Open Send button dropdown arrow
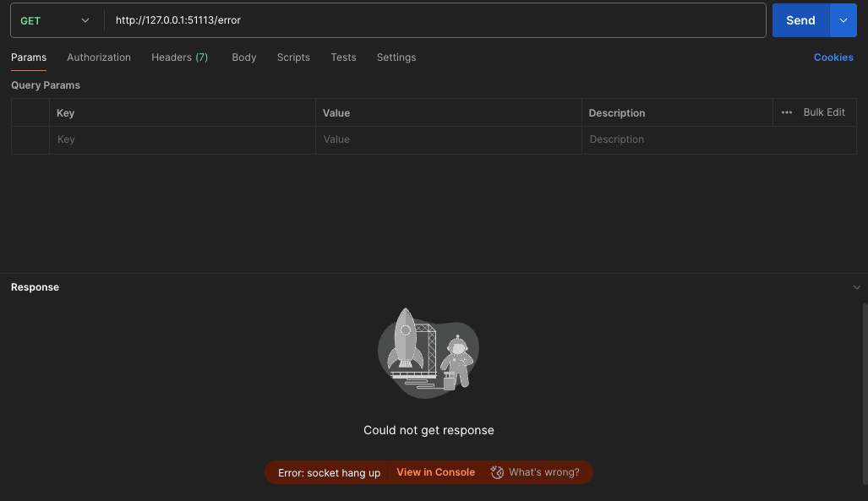This screenshot has width=868, height=501. pyautogui.click(x=843, y=20)
